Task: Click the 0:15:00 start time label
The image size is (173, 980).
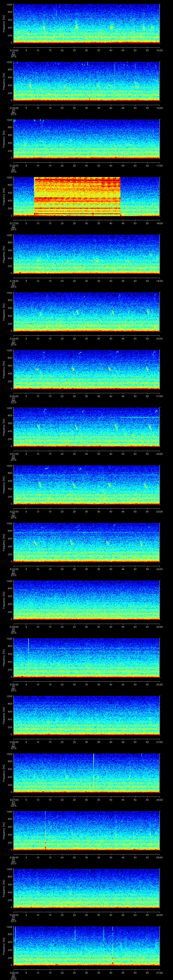Action: point(14,108)
